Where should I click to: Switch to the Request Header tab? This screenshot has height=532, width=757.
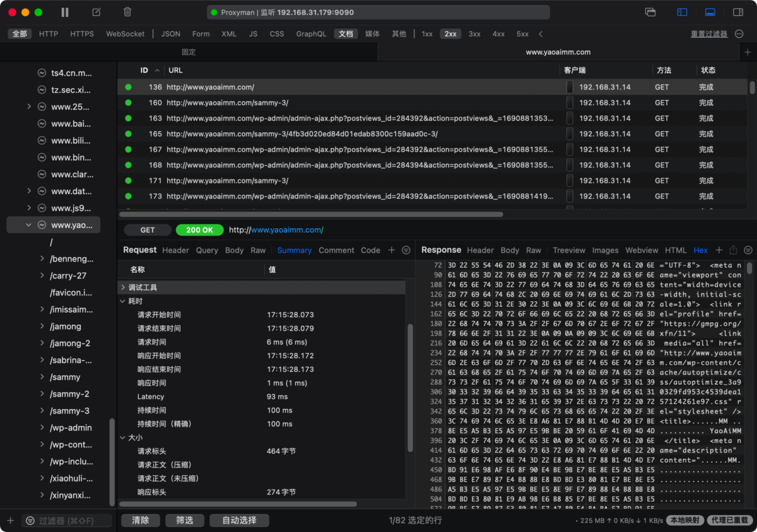point(175,250)
